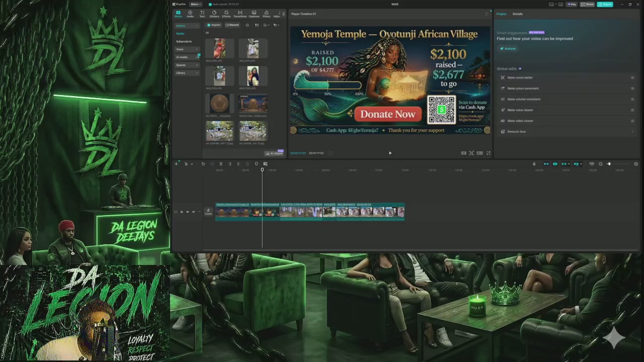644x362 pixels.
Task: Select Media under the Import section
Action: (180, 34)
